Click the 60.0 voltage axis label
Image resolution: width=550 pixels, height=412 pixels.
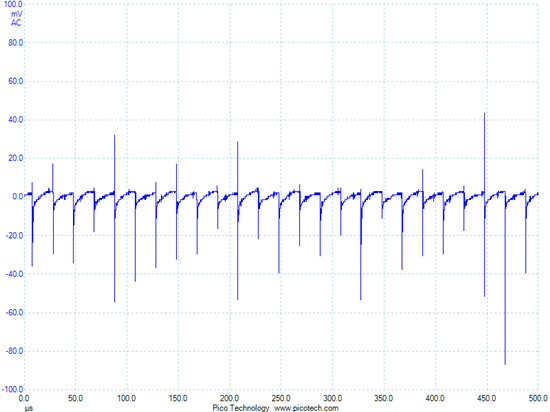[15, 81]
